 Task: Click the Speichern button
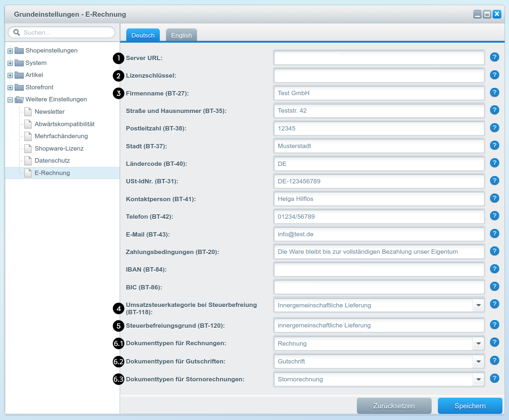click(x=470, y=406)
